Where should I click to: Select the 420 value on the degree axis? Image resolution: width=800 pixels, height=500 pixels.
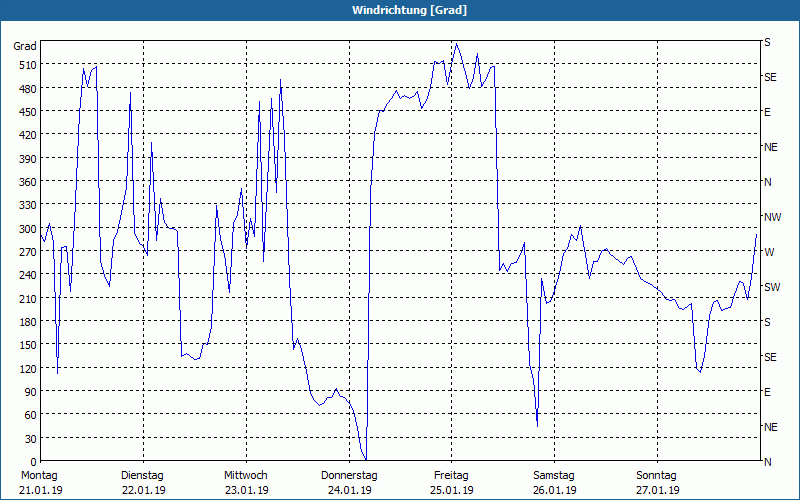coord(28,135)
